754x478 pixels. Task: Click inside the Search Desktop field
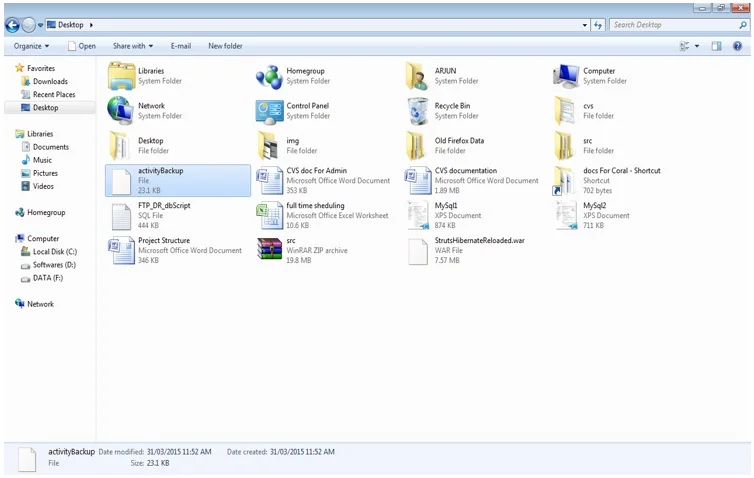coord(673,25)
